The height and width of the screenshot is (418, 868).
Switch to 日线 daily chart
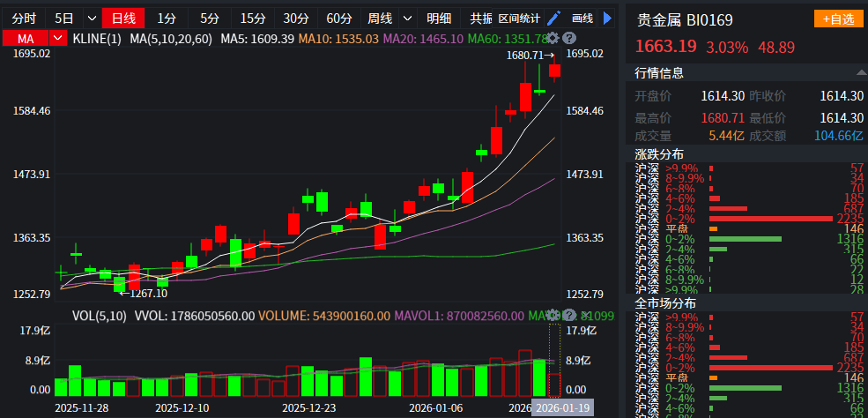tap(122, 18)
